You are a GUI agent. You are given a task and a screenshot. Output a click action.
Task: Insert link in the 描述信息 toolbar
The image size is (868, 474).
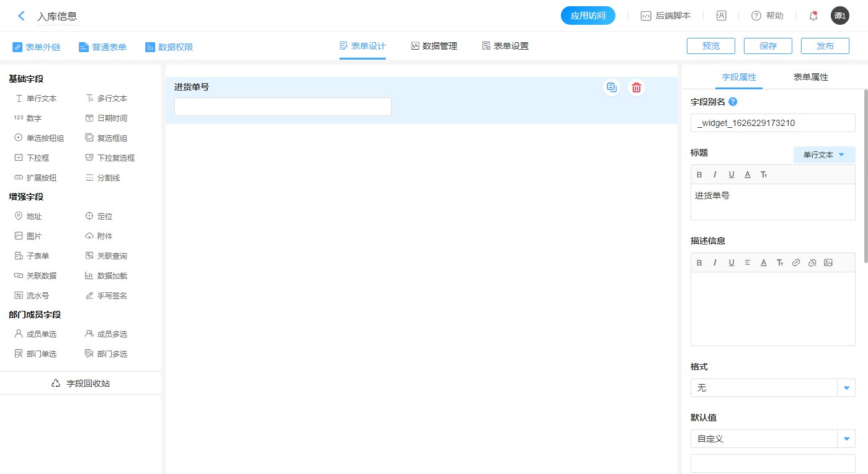click(x=796, y=262)
